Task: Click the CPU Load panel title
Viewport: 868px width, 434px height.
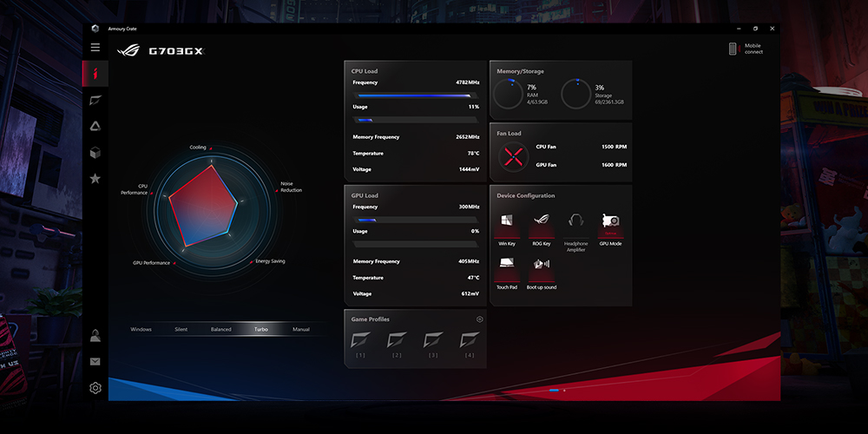Action: tap(365, 71)
